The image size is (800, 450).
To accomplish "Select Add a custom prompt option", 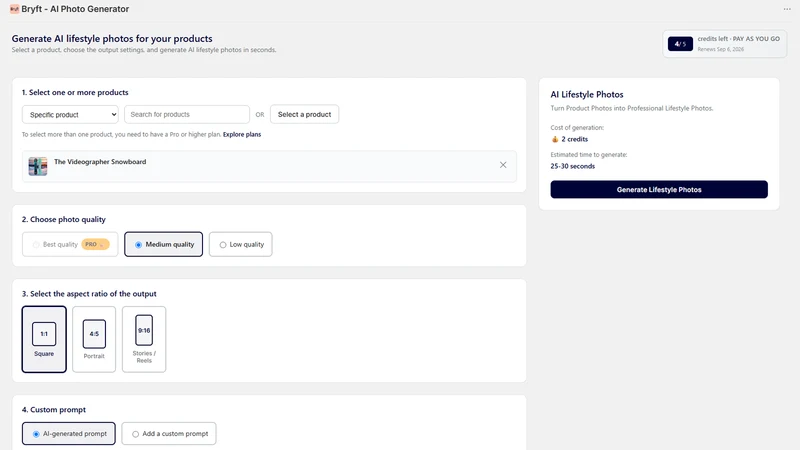I will 169,434.
